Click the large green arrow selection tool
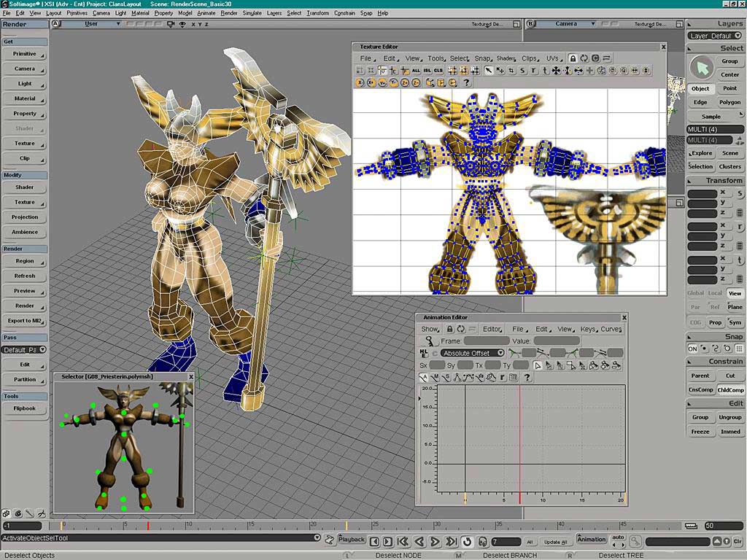The height and width of the screenshot is (560, 747). pos(702,68)
